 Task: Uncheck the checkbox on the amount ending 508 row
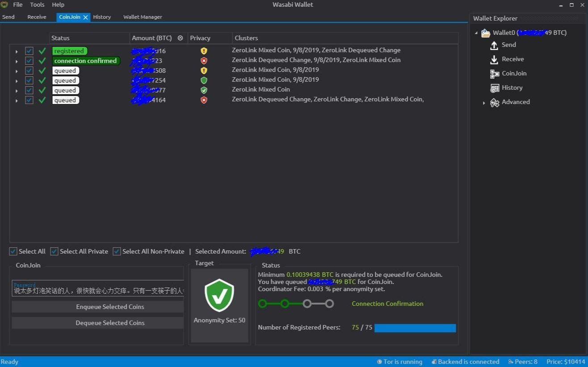29,71
